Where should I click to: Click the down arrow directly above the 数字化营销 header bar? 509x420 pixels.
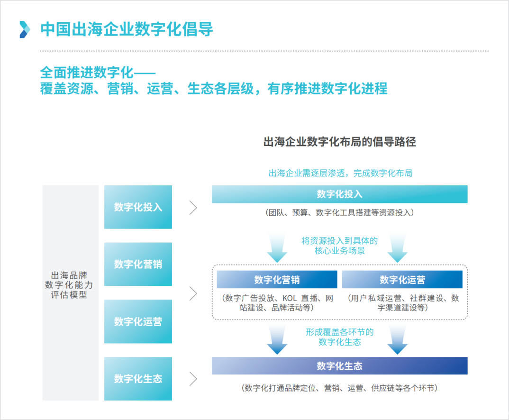(277, 248)
